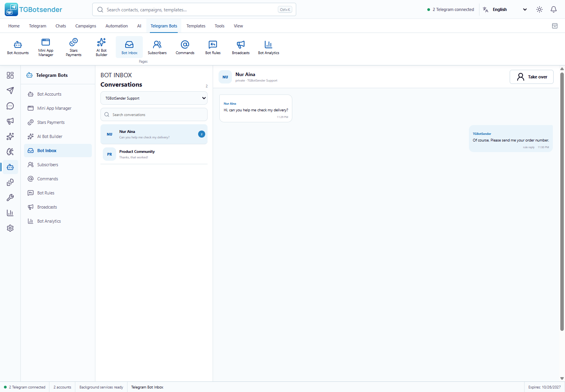Collapse the ribbon with top-right icon

(x=555, y=26)
